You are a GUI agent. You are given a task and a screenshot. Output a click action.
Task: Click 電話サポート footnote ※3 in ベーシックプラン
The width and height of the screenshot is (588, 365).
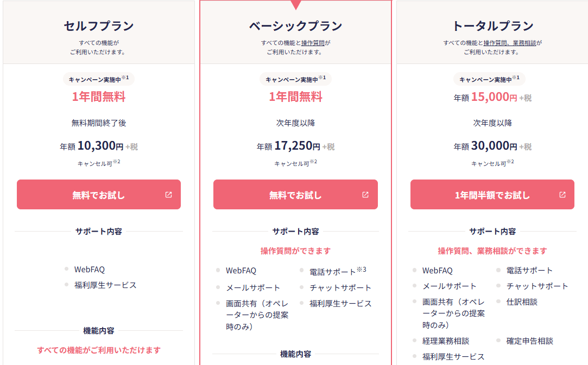(x=362, y=270)
